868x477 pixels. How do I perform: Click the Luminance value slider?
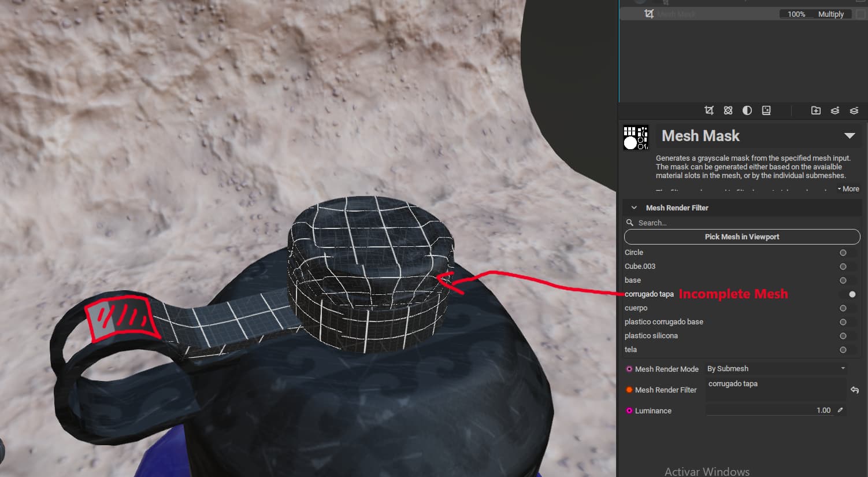click(769, 411)
